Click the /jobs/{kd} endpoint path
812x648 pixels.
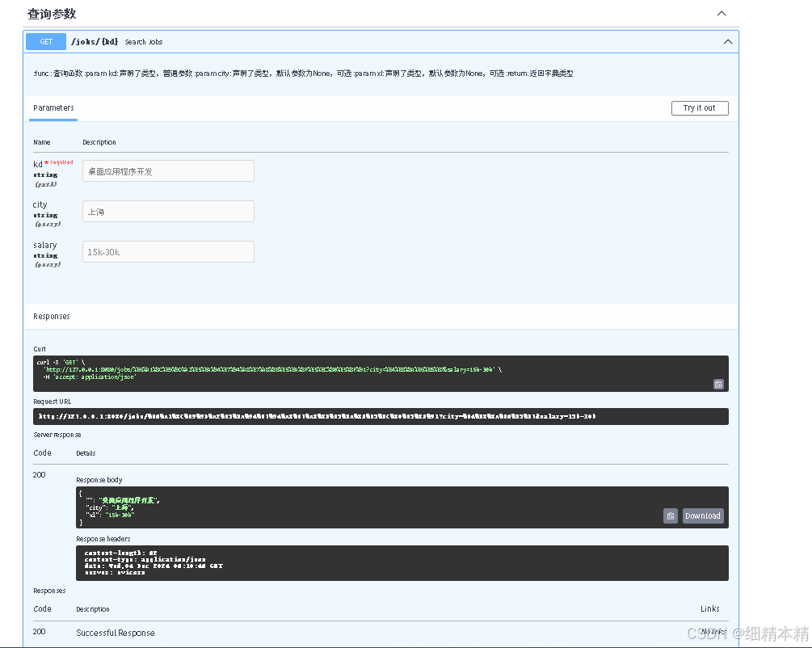point(95,41)
